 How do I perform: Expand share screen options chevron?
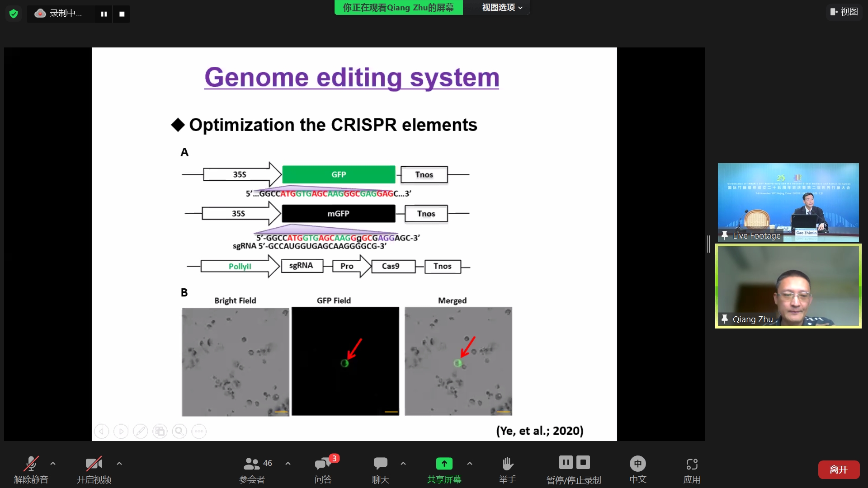click(470, 463)
